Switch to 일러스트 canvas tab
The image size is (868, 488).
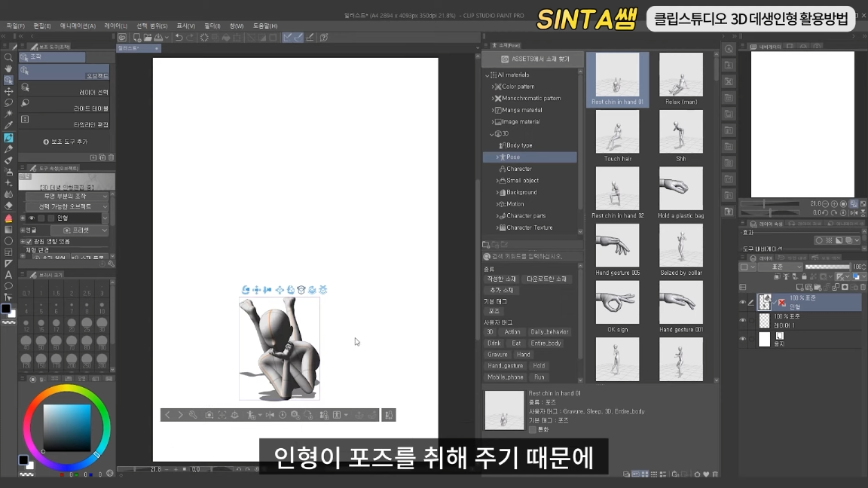click(138, 48)
